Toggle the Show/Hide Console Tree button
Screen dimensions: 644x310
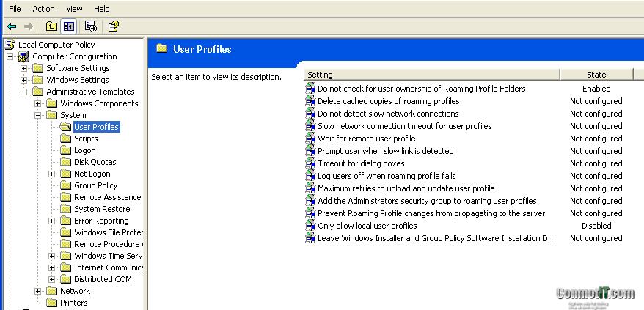(x=68, y=26)
